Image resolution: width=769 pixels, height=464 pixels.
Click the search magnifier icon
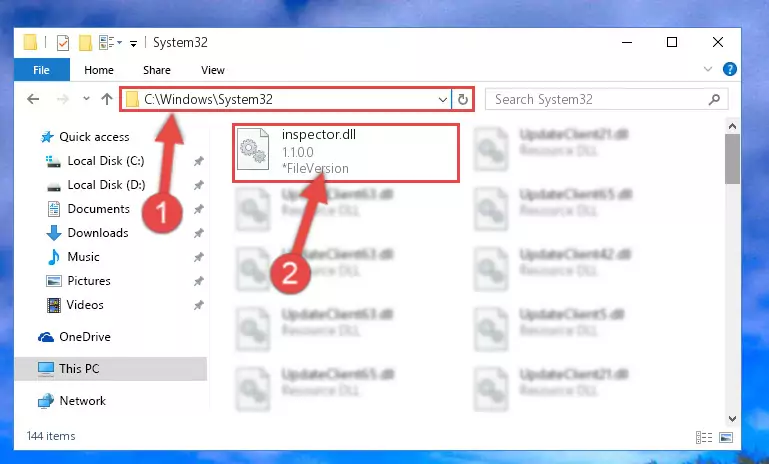tap(715, 100)
